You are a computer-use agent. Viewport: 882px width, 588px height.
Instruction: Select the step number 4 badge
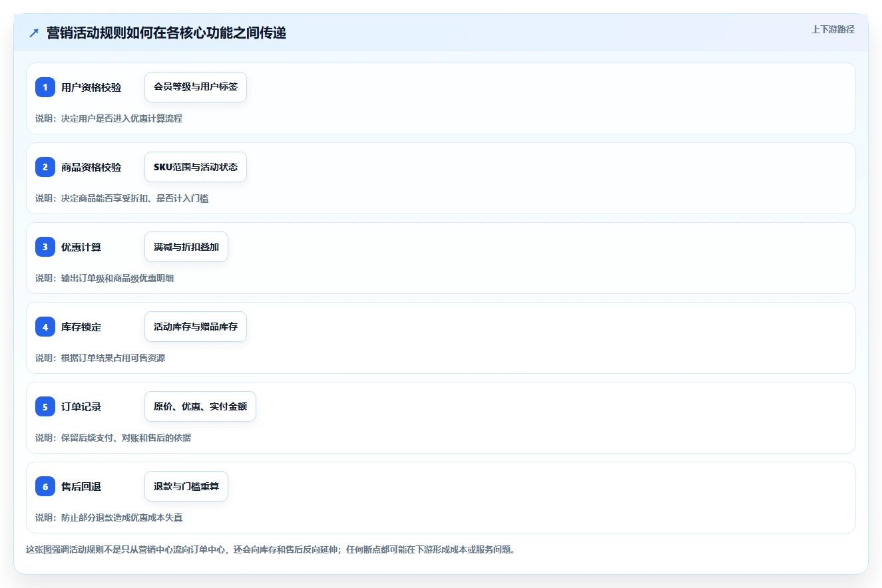45,327
